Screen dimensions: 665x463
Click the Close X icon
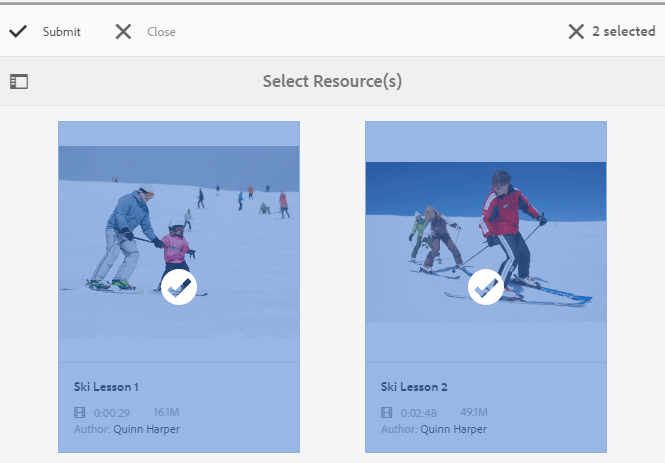click(x=123, y=32)
